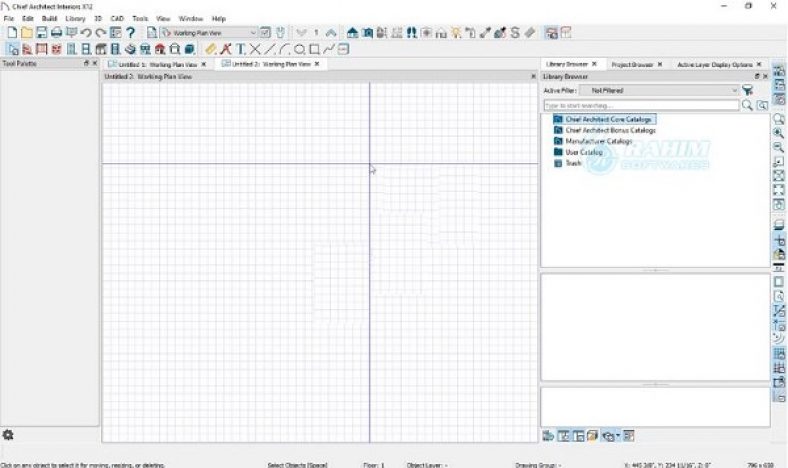Image resolution: width=788 pixels, height=468 pixels.
Task: Close the Tool Palette panel
Action: (94, 63)
